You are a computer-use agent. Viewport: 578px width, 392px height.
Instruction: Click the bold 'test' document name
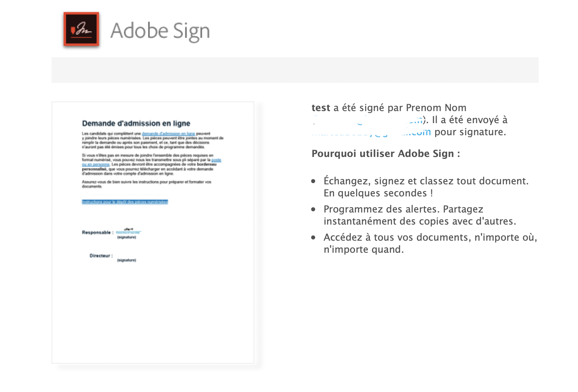(x=321, y=108)
